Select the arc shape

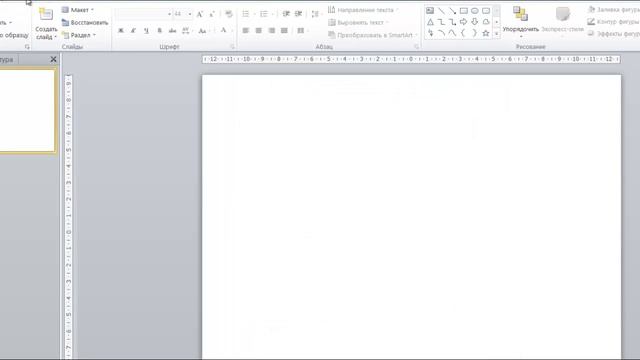click(x=441, y=33)
